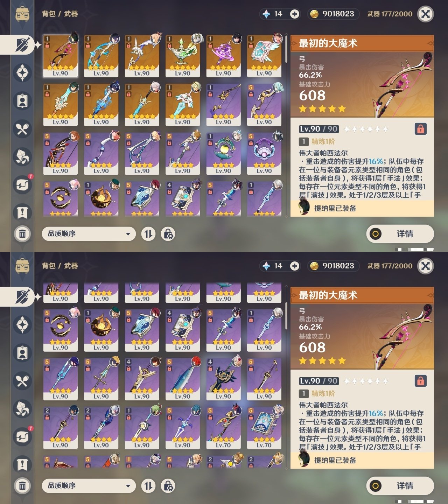Click the plus button beside the 14 crystals in the upper screen
448x504 pixels.
coord(295,14)
